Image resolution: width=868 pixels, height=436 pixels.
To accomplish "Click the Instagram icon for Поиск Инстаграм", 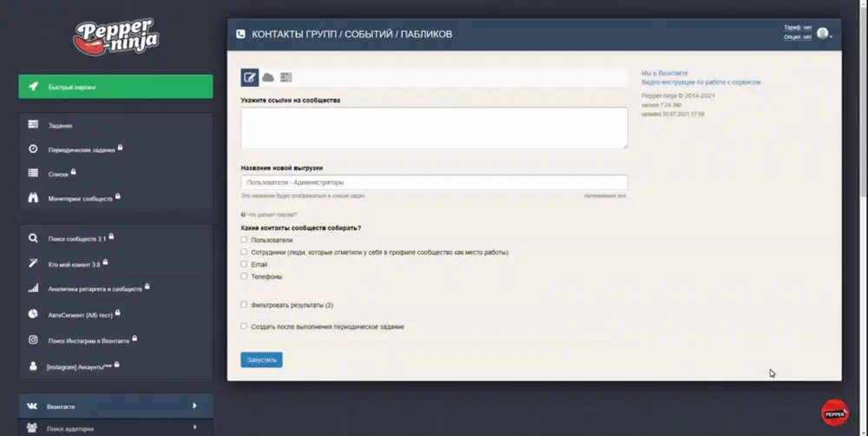I will tap(33, 340).
